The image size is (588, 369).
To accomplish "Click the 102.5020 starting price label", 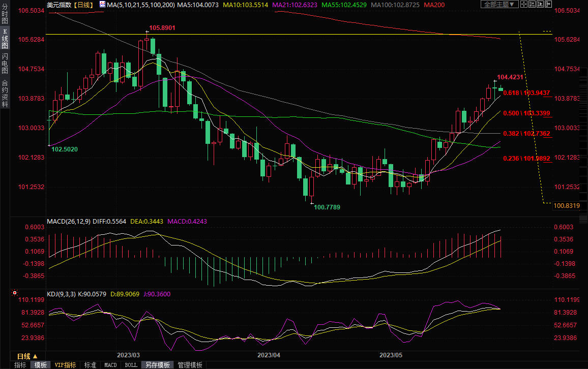I will coord(65,149).
